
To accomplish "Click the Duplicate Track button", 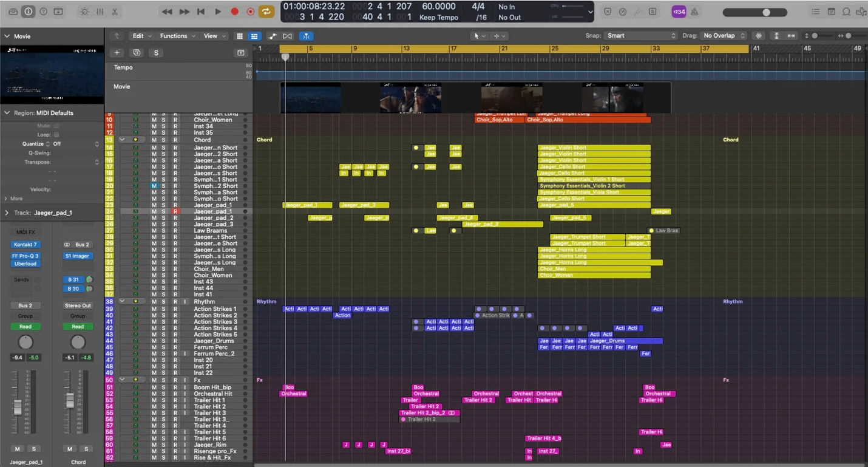I will point(137,53).
